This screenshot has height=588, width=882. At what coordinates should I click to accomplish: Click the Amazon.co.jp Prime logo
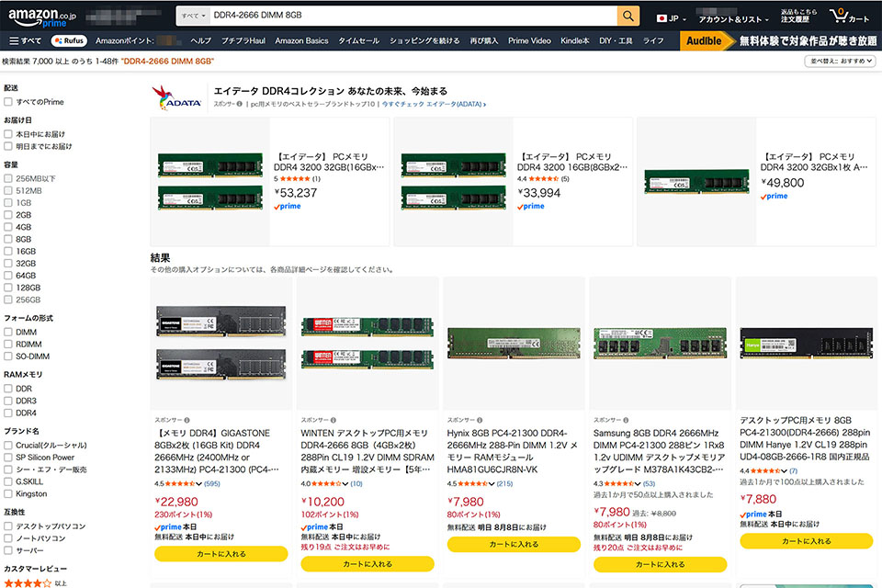click(41, 17)
